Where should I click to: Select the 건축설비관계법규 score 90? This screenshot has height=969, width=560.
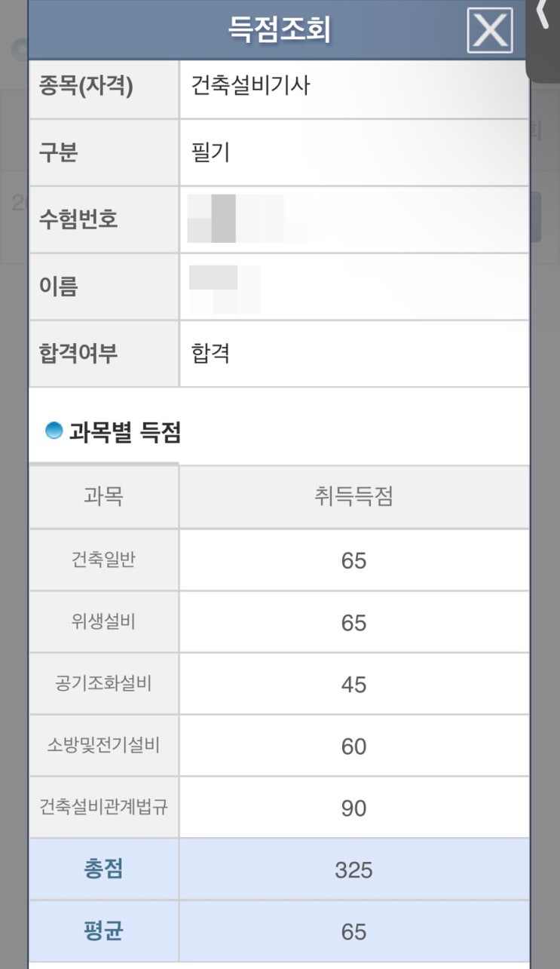(353, 808)
